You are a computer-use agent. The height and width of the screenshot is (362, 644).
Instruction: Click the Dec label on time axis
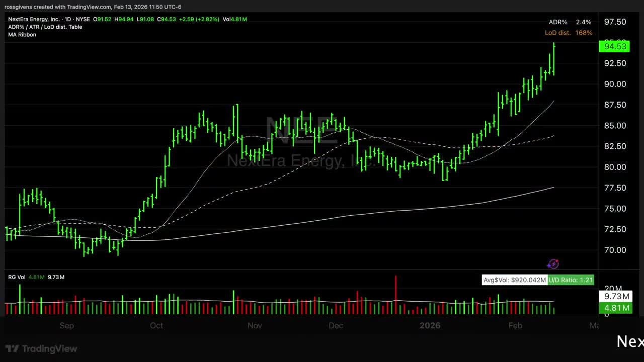coord(336,325)
